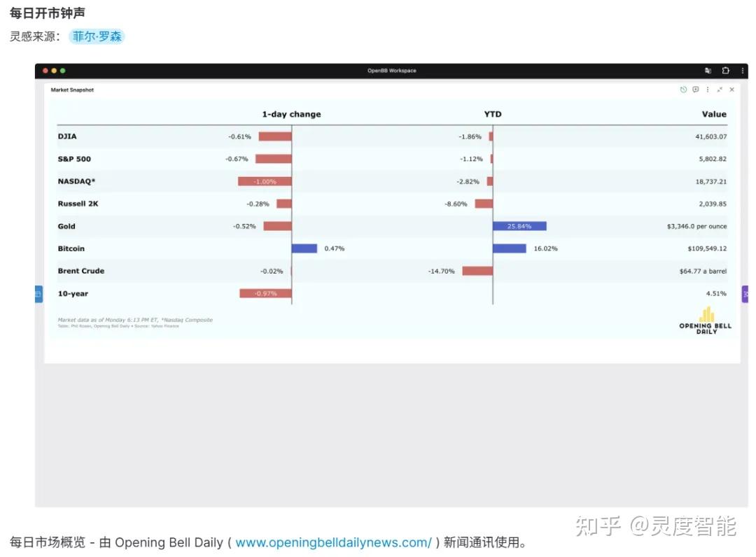Close the Market Snapshot widget with the X
Image resolution: width=756 pixels, height=557 pixels.
(732, 90)
